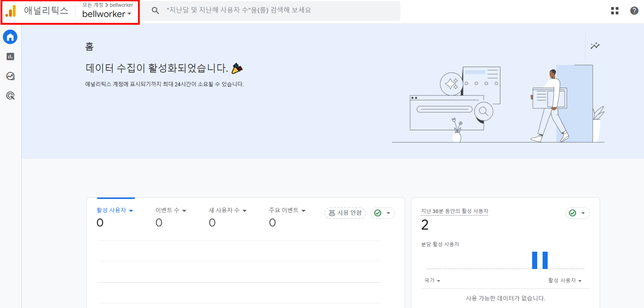
Task: Expand 이벤트 수 metric dropdown arrow
Action: tap(184, 211)
